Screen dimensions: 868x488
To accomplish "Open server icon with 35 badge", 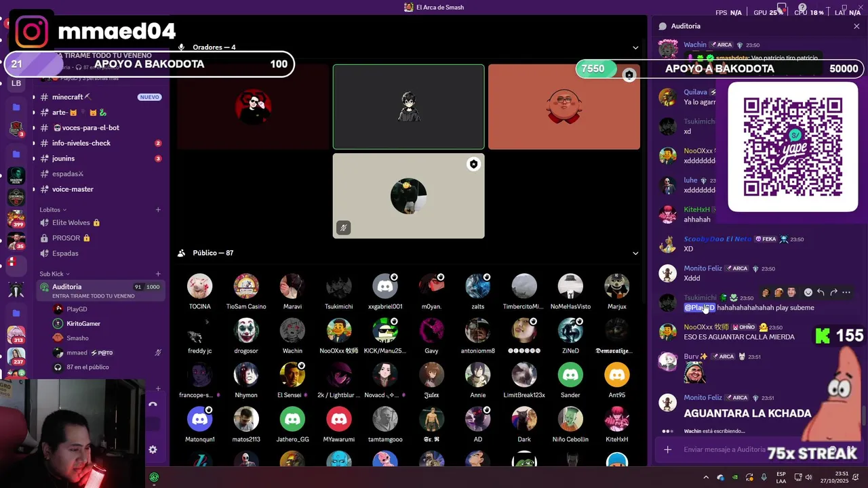I will click(x=16, y=241).
